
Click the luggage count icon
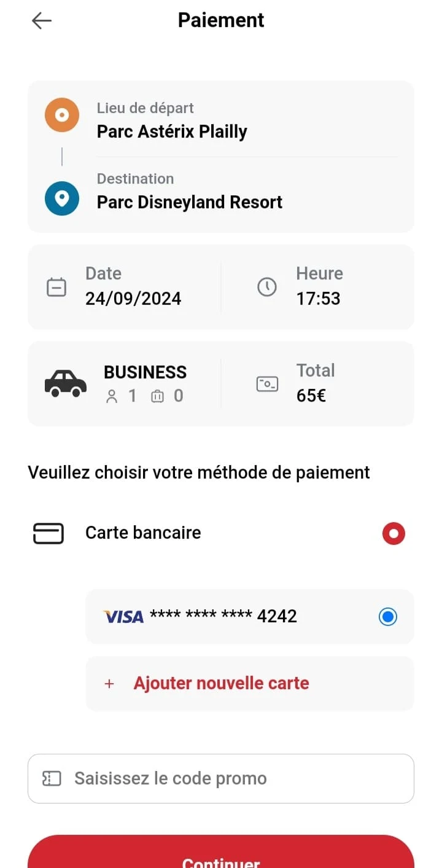tap(158, 396)
